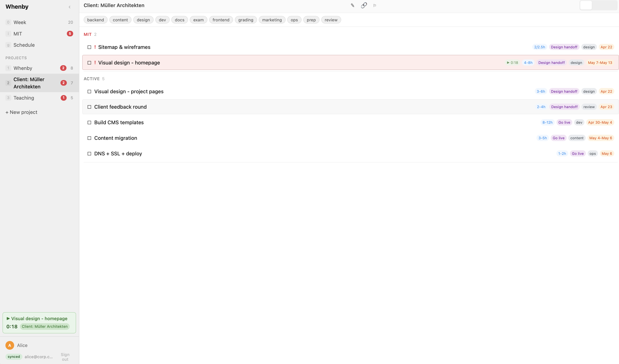Mark Client feedback round as complete
Viewport: 619px width, 364px height.
click(89, 107)
